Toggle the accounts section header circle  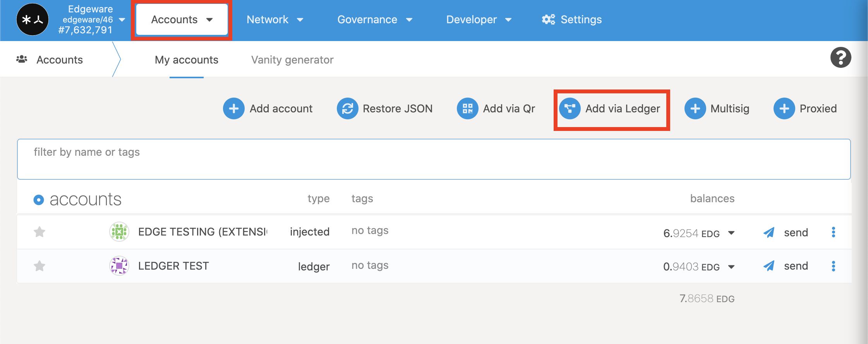click(x=39, y=200)
